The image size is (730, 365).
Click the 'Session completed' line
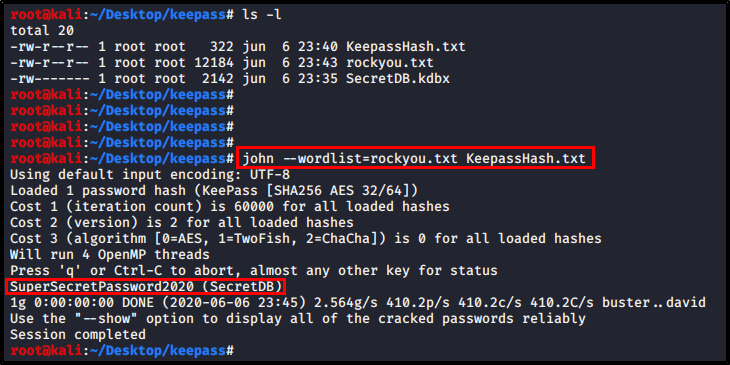[x=78, y=334]
